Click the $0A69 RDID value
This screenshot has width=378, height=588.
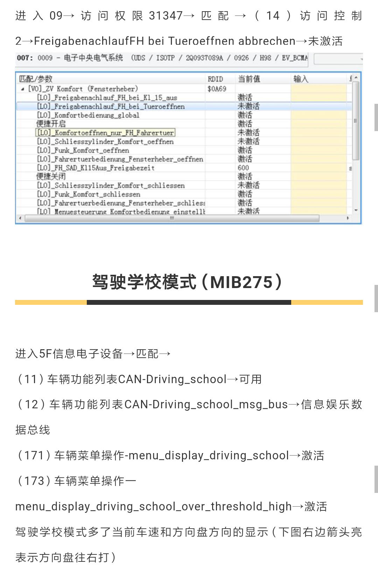pyautogui.click(x=217, y=89)
